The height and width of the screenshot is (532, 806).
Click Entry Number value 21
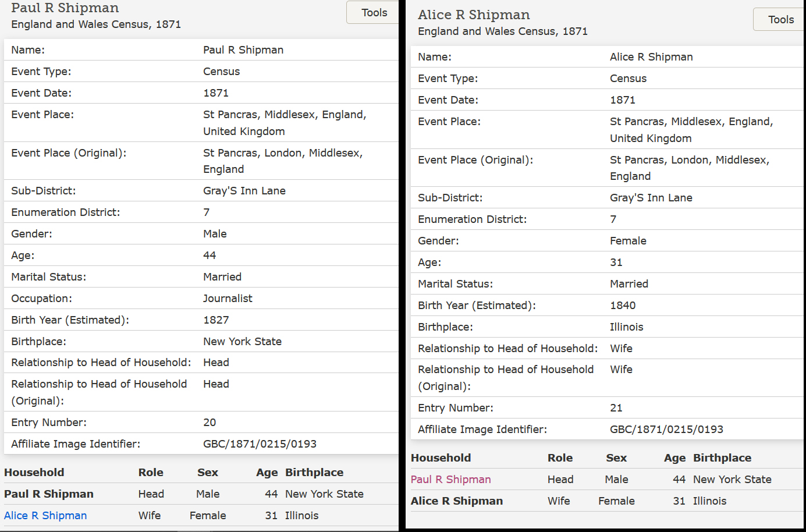pos(616,408)
